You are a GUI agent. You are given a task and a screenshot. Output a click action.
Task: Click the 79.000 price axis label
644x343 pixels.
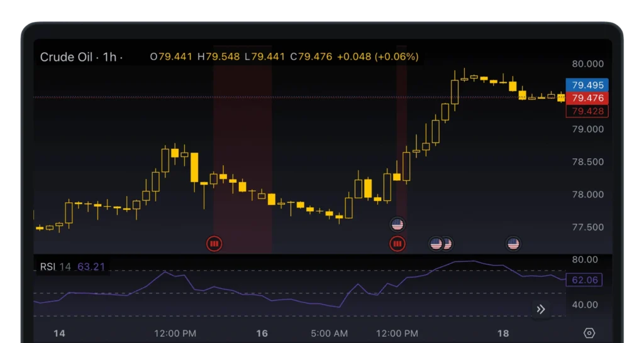pos(588,129)
